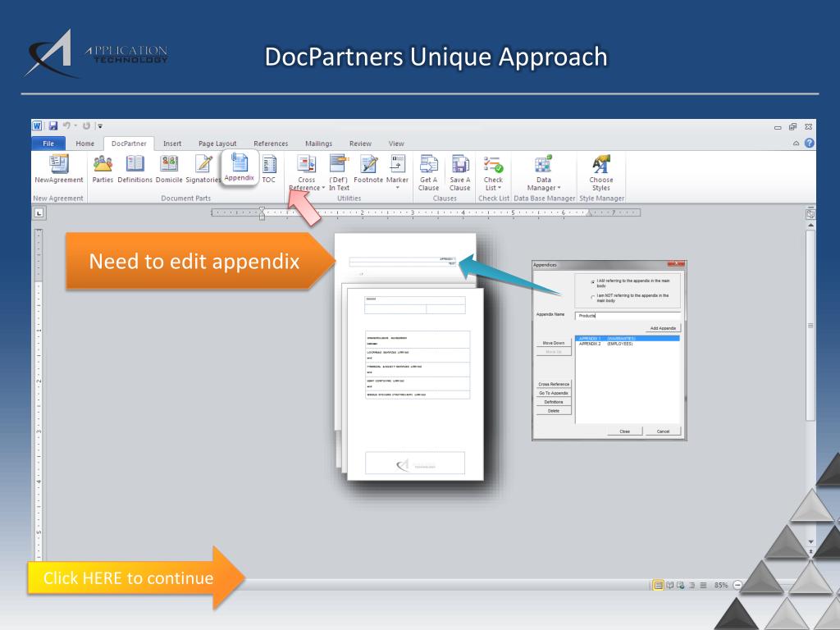Open the Check List icon
This screenshot has width=840, height=630.
click(x=493, y=163)
